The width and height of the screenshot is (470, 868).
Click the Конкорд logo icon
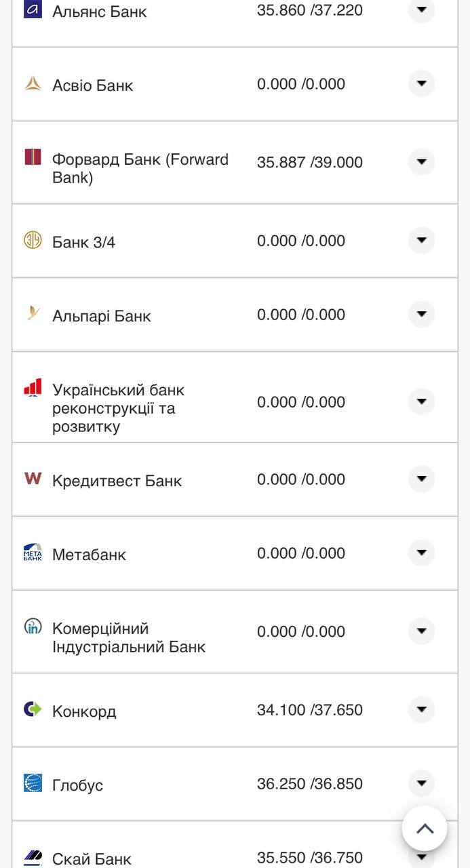[33, 709]
